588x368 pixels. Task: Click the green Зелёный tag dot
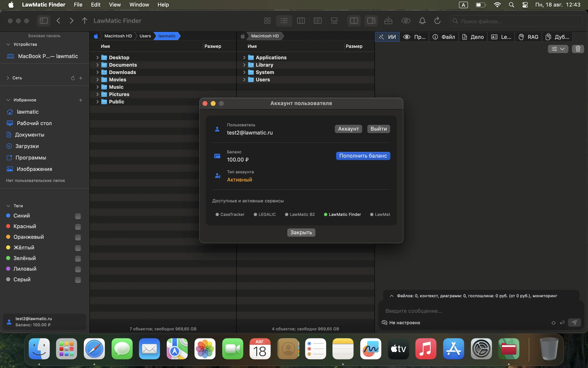tap(8, 258)
